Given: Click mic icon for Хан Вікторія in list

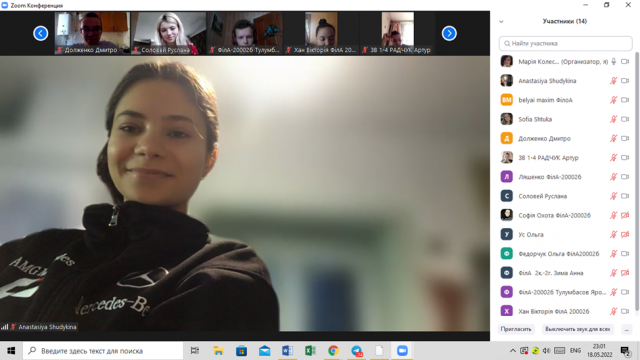Looking at the screenshot, I should [613, 311].
